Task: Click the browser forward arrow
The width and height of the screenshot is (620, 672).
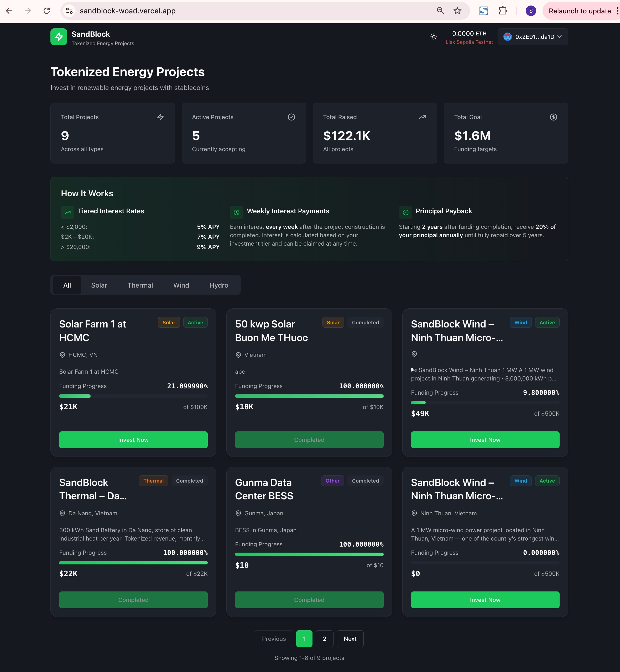Action: (28, 11)
